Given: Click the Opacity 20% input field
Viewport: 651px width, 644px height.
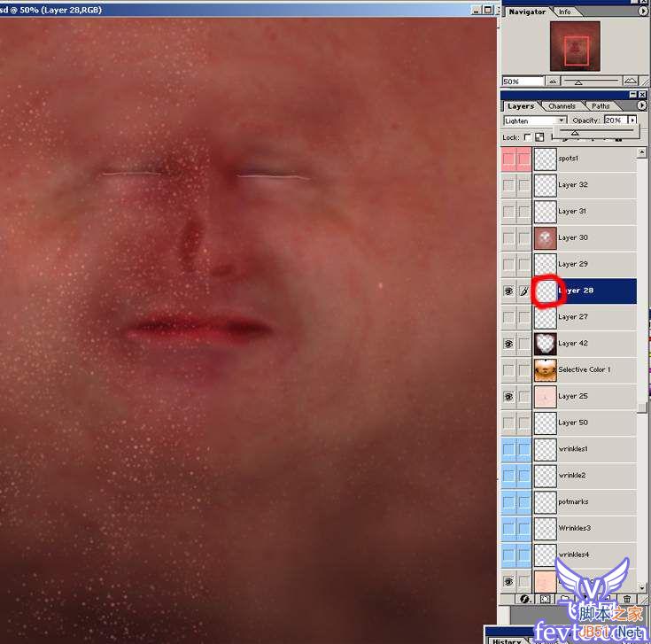Looking at the screenshot, I should pos(616,120).
